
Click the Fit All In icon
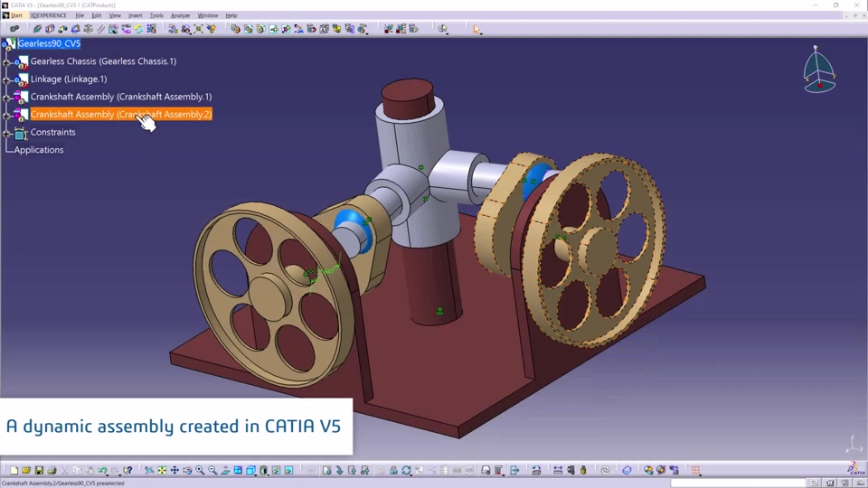[162, 470]
